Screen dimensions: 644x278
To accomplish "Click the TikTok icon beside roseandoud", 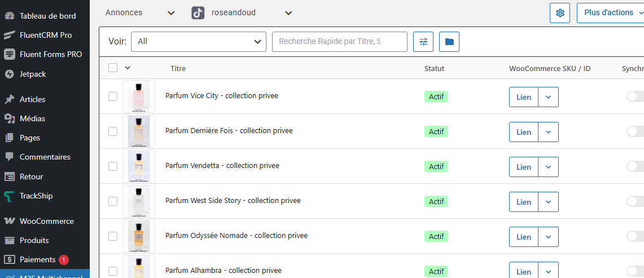I will point(198,13).
